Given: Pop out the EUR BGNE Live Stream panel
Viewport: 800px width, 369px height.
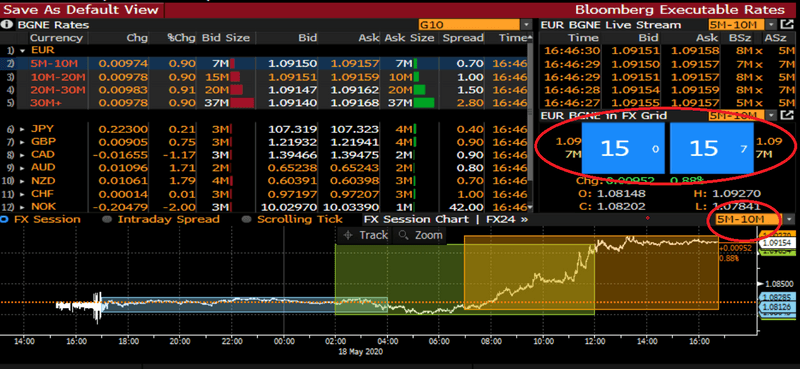Looking at the screenshot, I should pyautogui.click(x=788, y=24).
